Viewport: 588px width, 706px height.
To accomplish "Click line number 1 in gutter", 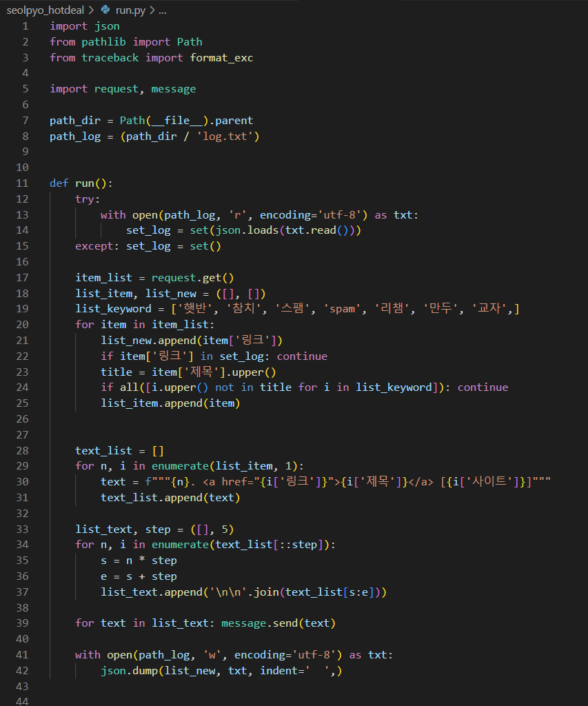I will (x=26, y=26).
